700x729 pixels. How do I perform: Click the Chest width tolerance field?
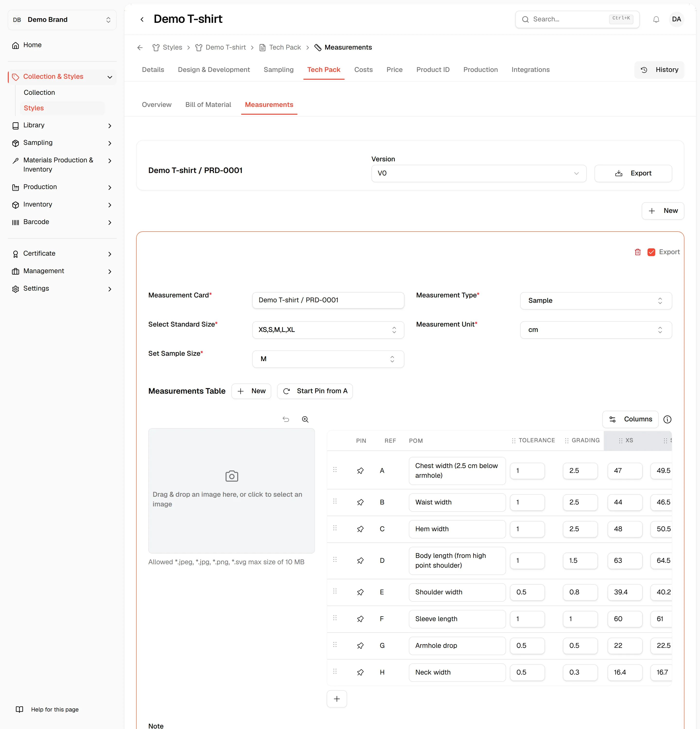527,471
